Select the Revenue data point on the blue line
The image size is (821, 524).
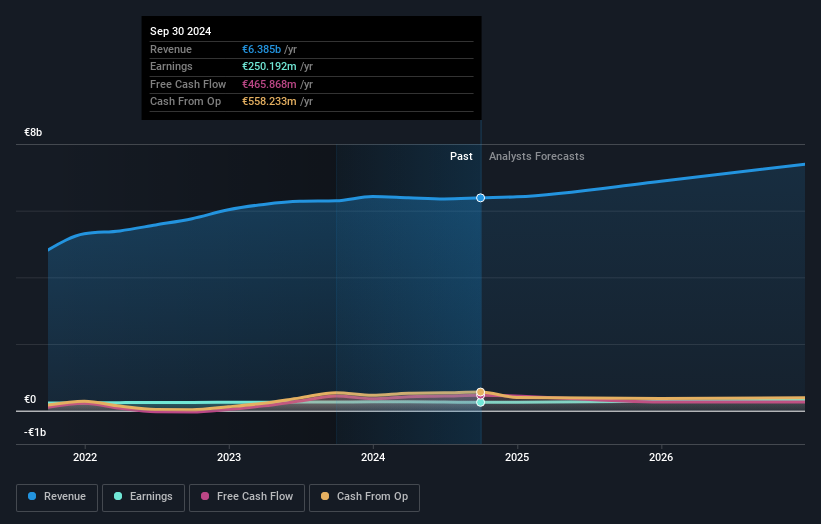480,198
